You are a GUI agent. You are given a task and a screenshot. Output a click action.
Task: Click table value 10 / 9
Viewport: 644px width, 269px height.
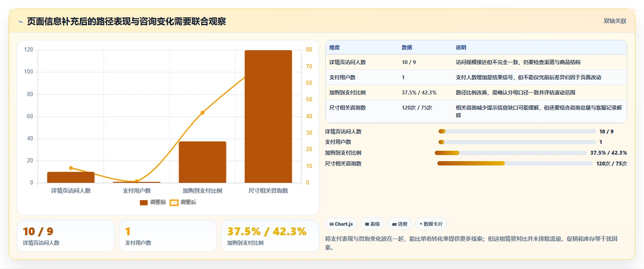(x=409, y=62)
